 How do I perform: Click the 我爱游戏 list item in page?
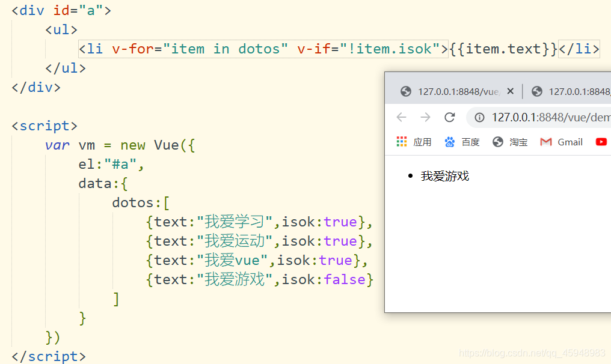tap(444, 176)
